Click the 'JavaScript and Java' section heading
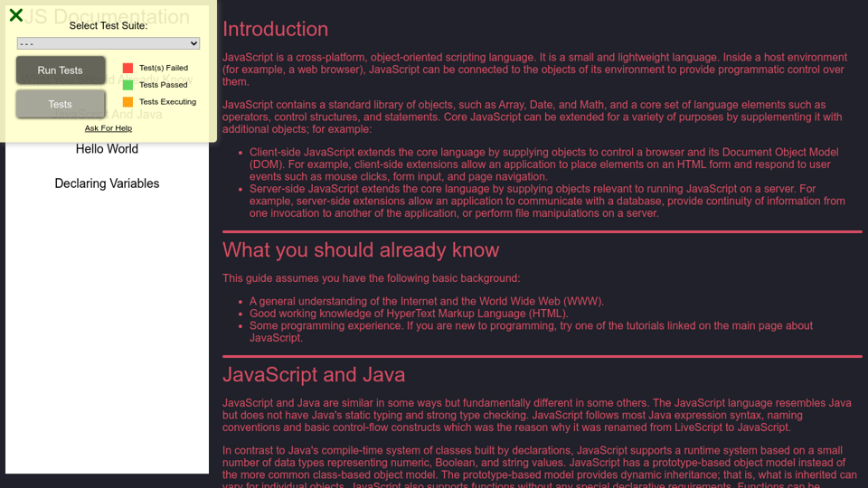The image size is (868, 488). click(x=314, y=374)
